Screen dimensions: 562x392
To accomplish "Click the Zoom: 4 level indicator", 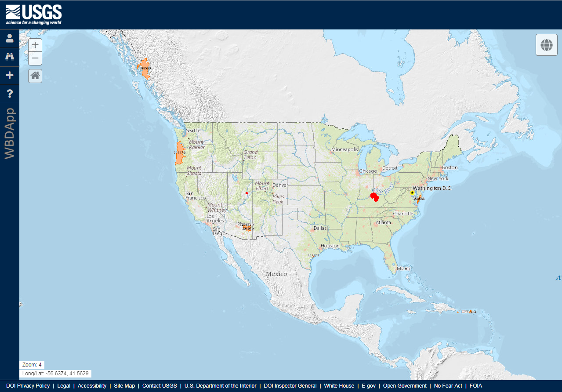I will coord(32,364).
